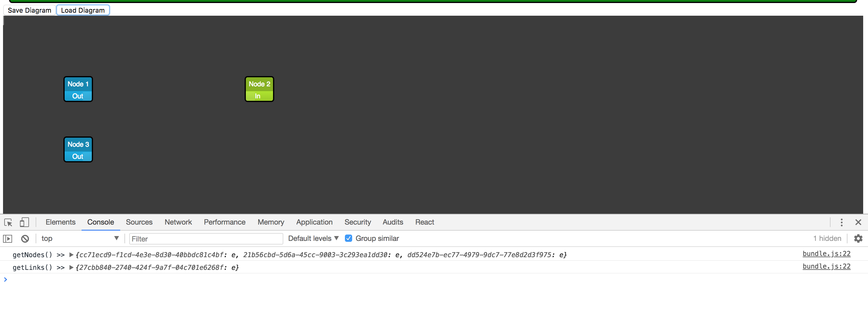Expand the getLinks() object output
Image resolution: width=868 pixels, height=323 pixels.
pyautogui.click(x=71, y=267)
